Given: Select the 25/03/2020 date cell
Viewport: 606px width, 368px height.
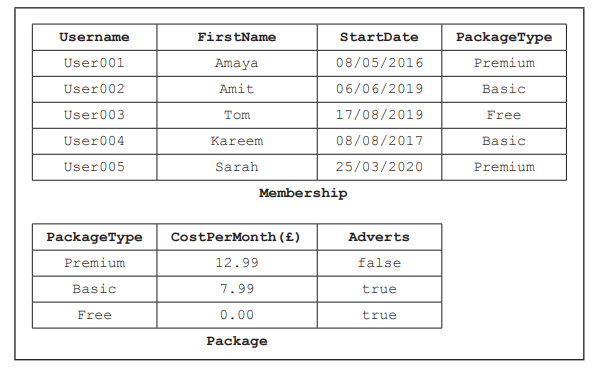Looking at the screenshot, I should click(x=379, y=167).
